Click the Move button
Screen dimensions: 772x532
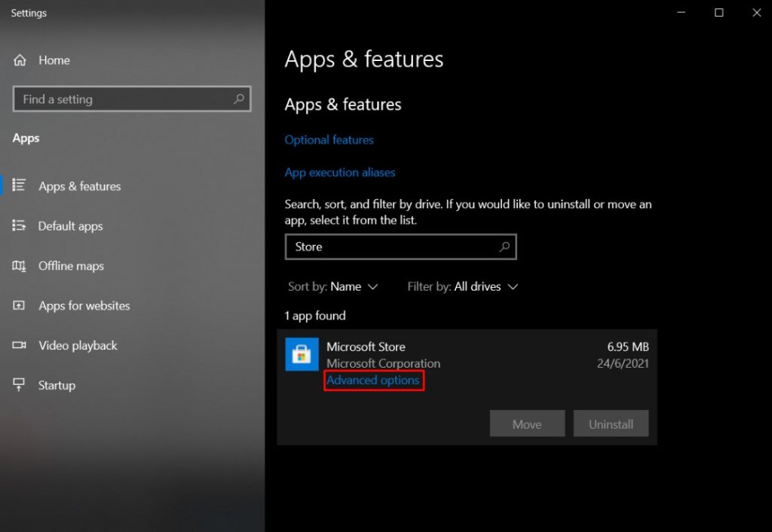[527, 423]
